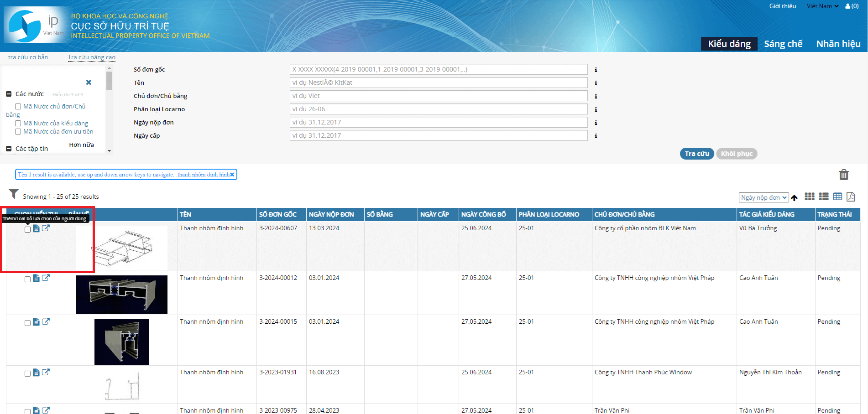
Task: Switch results to list view icon
Action: tap(823, 197)
